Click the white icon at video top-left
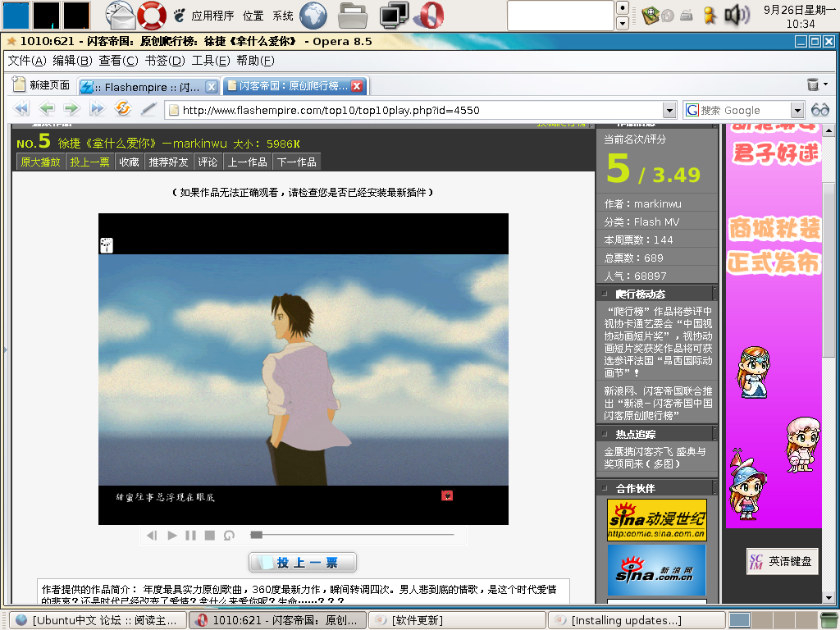Image resolution: width=840 pixels, height=630 pixels. pos(107,244)
